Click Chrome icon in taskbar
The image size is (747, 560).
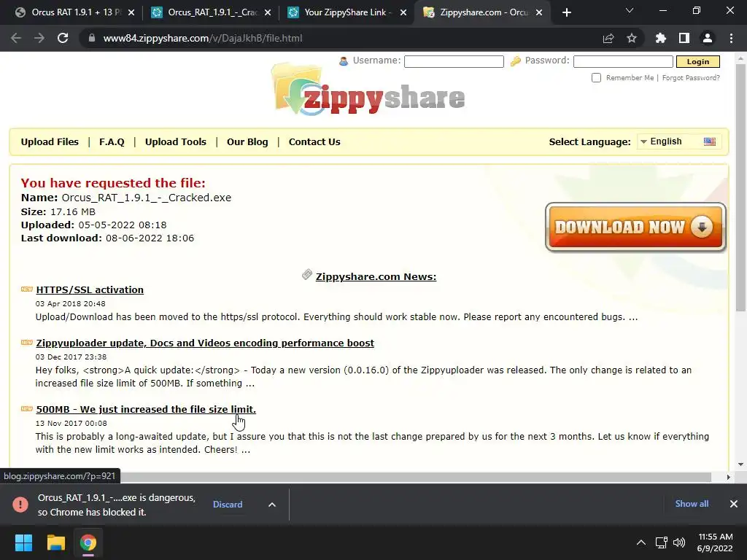tap(88, 542)
